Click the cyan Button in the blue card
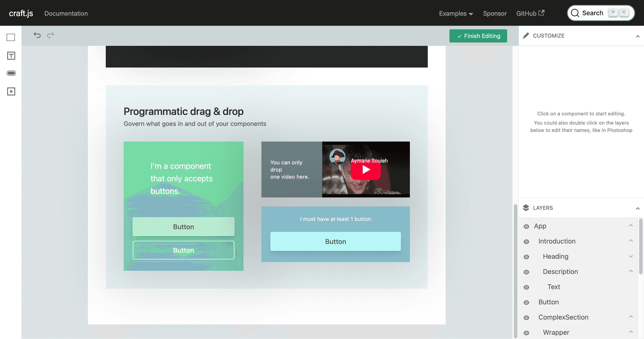This screenshot has width=644, height=339. (335, 242)
